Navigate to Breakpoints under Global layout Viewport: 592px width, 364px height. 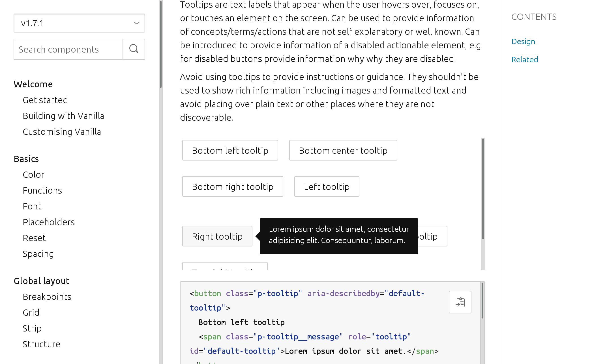(x=47, y=296)
